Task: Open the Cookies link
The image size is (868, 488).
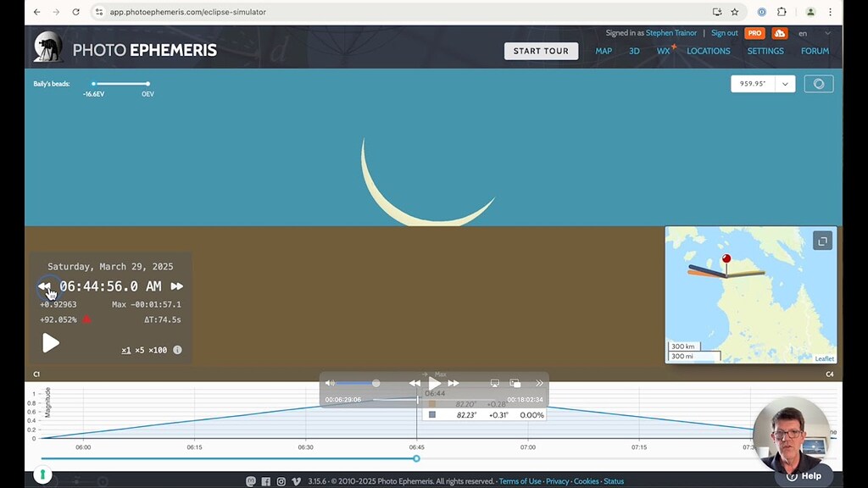Action: (587, 481)
